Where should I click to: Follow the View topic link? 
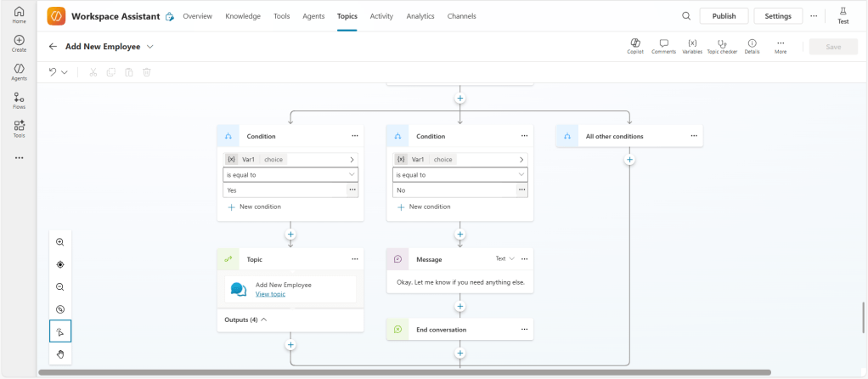270,294
